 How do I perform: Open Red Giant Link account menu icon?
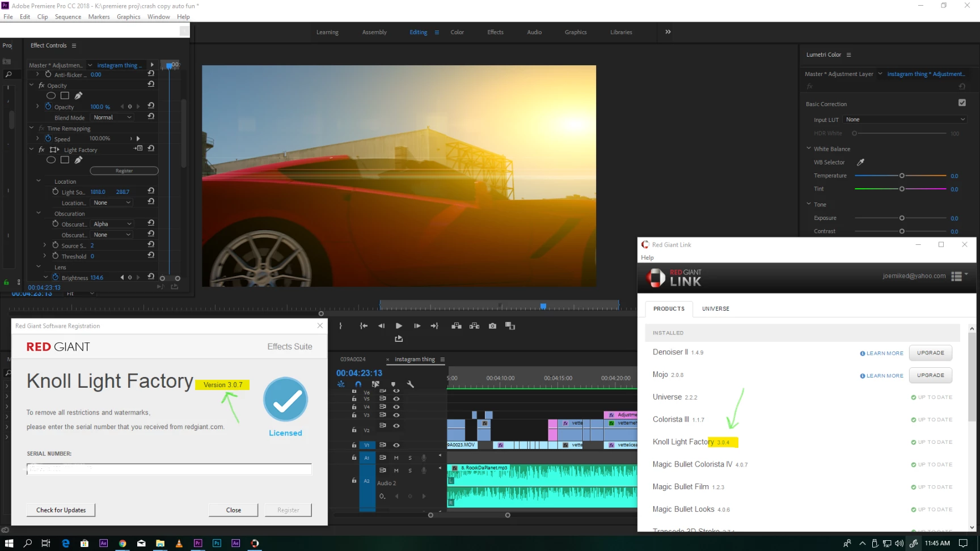(x=960, y=276)
